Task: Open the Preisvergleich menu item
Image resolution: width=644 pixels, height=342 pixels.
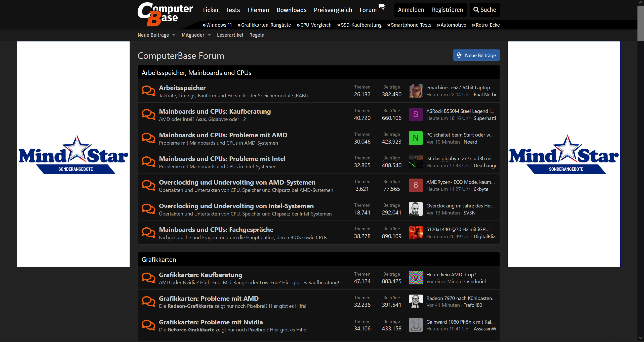Action: tap(333, 10)
